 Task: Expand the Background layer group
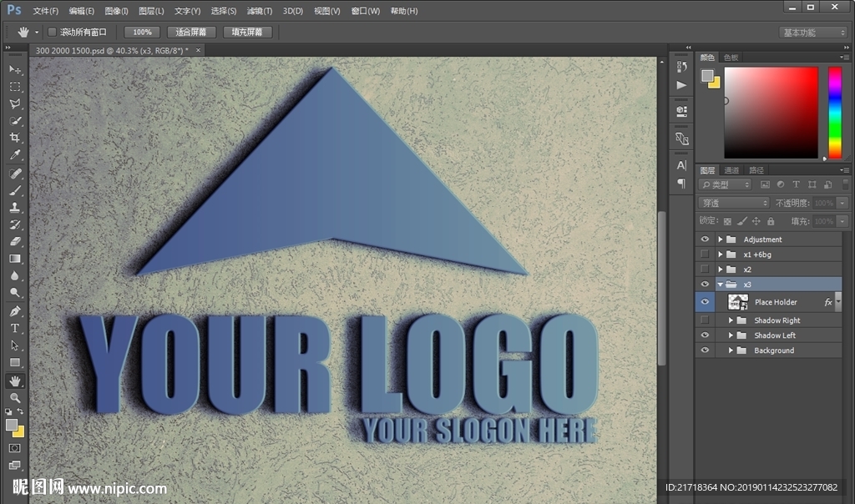click(x=731, y=350)
